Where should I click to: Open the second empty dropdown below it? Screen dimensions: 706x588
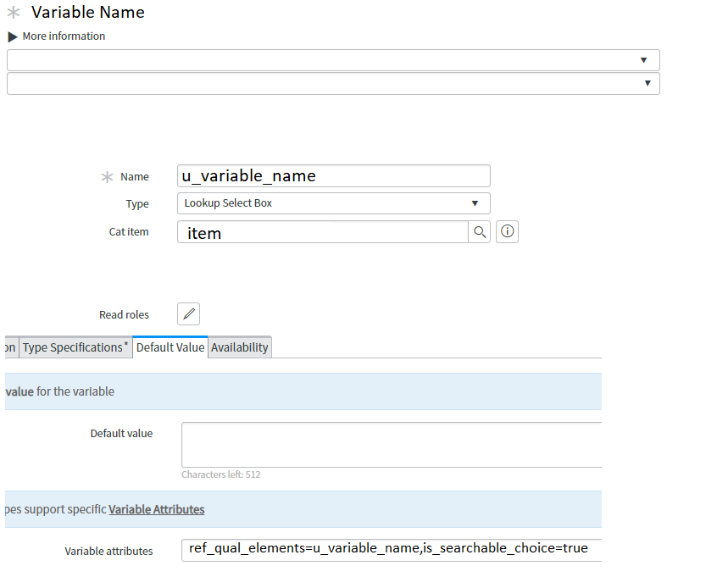pos(333,83)
